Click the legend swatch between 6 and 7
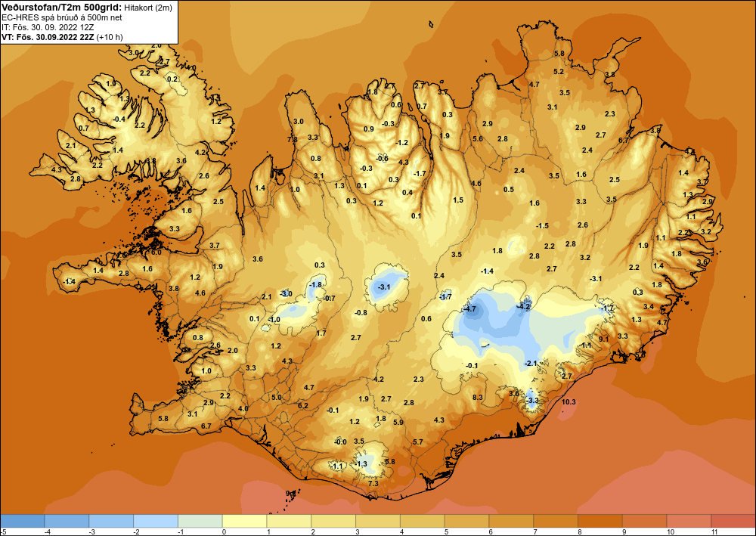 coord(511,521)
